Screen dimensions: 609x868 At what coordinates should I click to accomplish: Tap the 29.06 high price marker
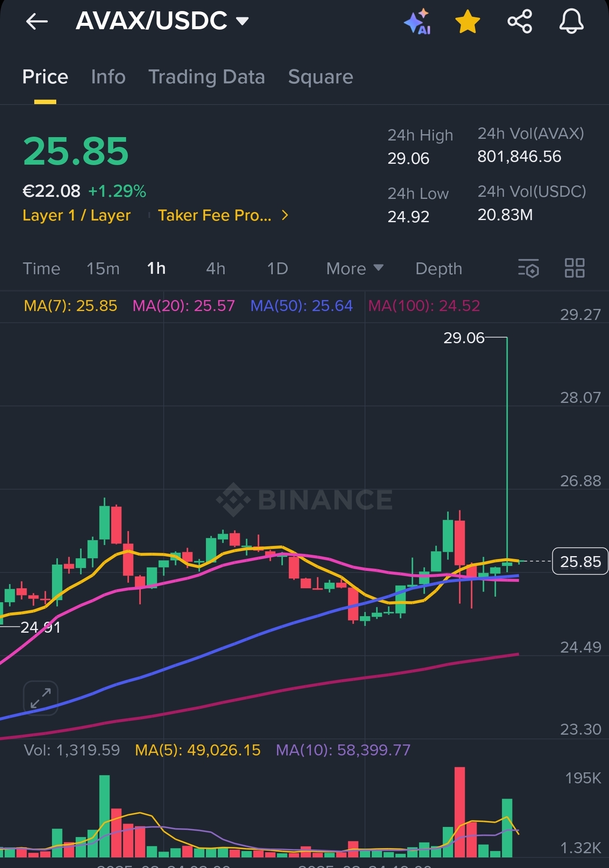[x=464, y=338]
